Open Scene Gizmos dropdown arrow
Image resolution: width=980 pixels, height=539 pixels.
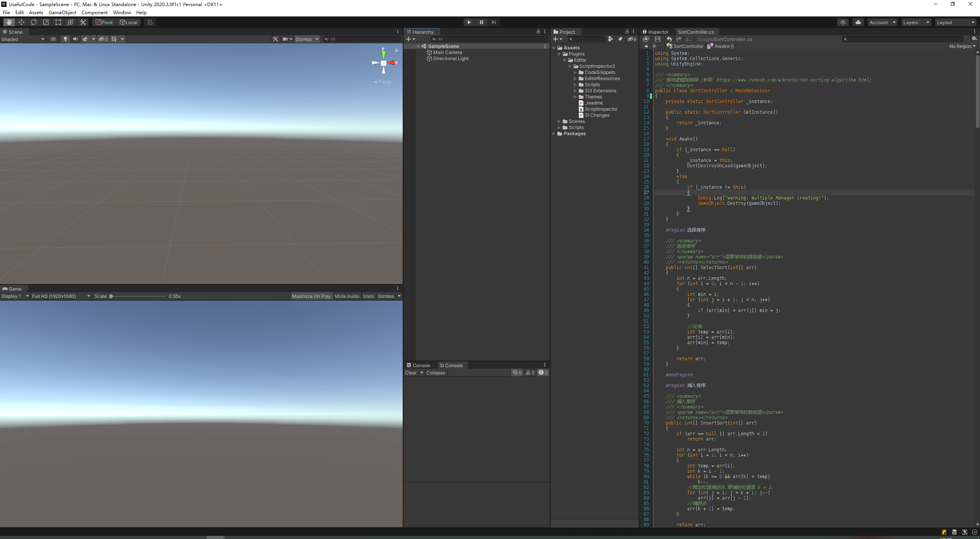coord(317,39)
